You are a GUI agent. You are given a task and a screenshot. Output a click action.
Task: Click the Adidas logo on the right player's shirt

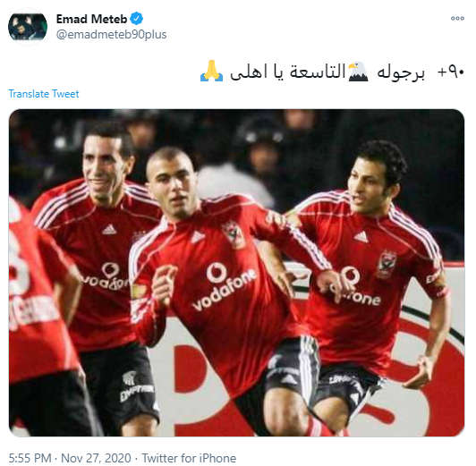click(361, 237)
